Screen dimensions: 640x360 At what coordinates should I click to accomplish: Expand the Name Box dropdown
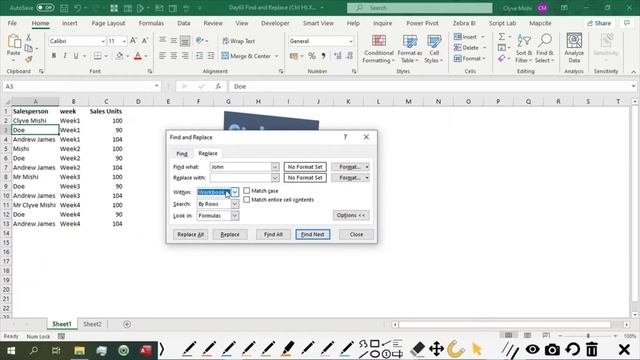pyautogui.click(x=156, y=86)
